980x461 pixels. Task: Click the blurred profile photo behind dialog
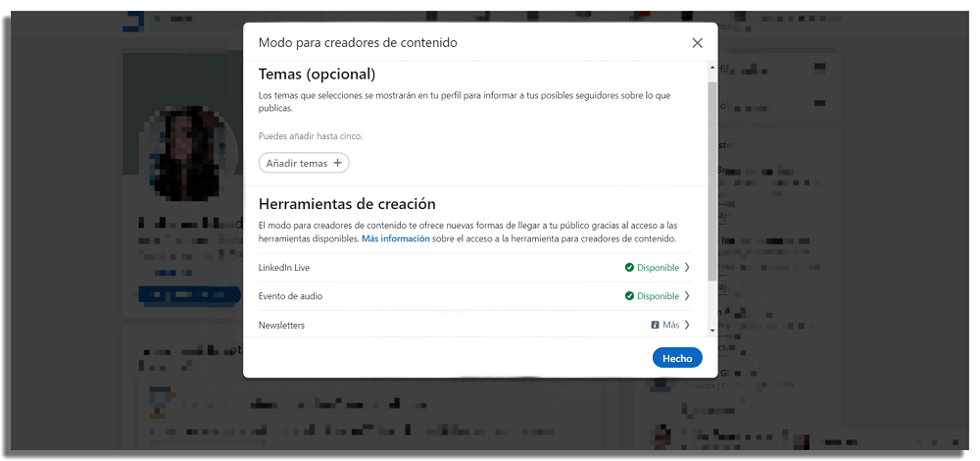(188, 153)
